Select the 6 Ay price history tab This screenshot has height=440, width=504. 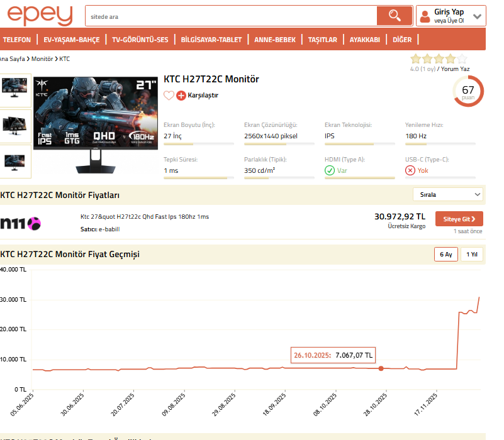pyautogui.click(x=446, y=255)
